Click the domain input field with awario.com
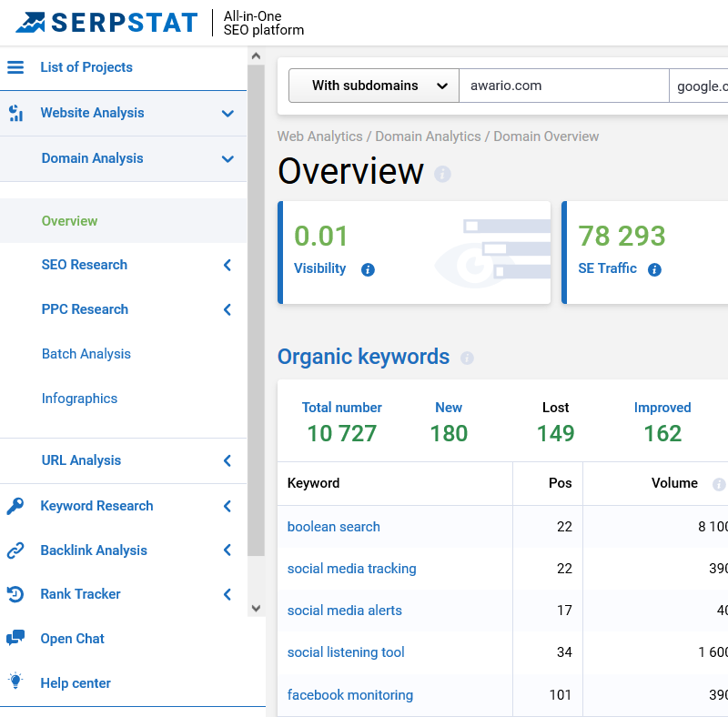 pos(563,86)
